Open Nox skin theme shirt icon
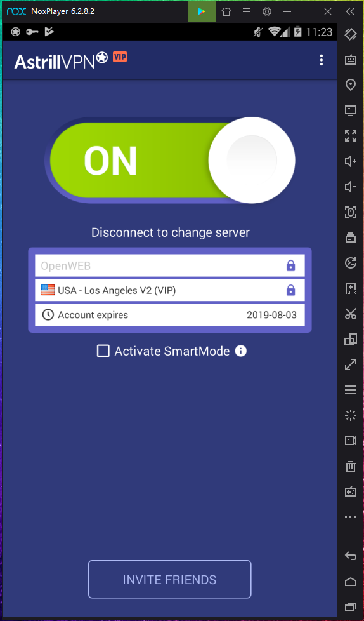 tap(226, 12)
